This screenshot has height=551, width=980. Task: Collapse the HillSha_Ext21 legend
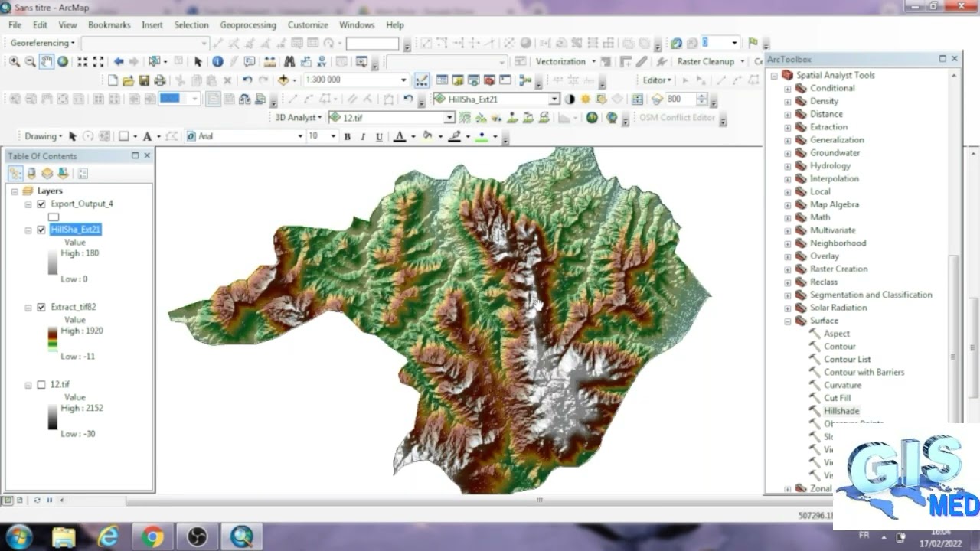[x=28, y=230]
